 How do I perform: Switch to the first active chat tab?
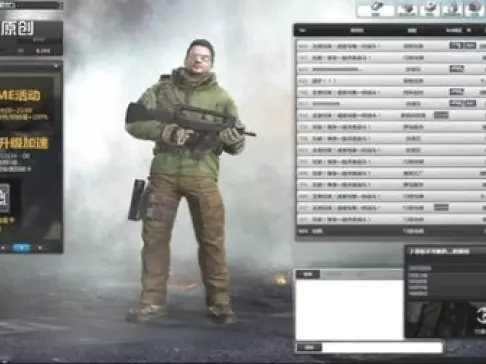tap(308, 274)
